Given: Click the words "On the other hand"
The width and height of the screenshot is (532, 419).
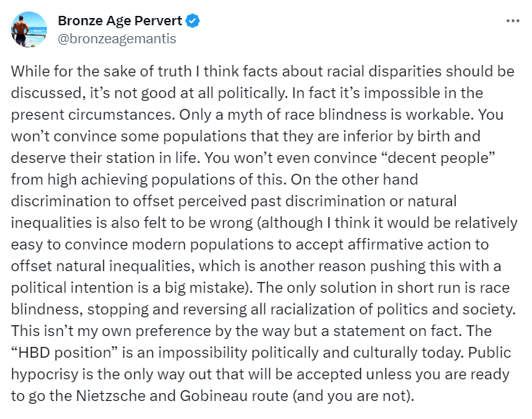Looking at the screenshot, I should [x=354, y=180].
